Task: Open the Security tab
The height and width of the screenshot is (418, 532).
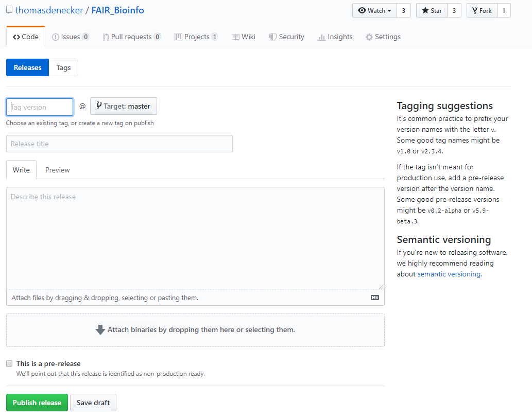Action: click(287, 37)
